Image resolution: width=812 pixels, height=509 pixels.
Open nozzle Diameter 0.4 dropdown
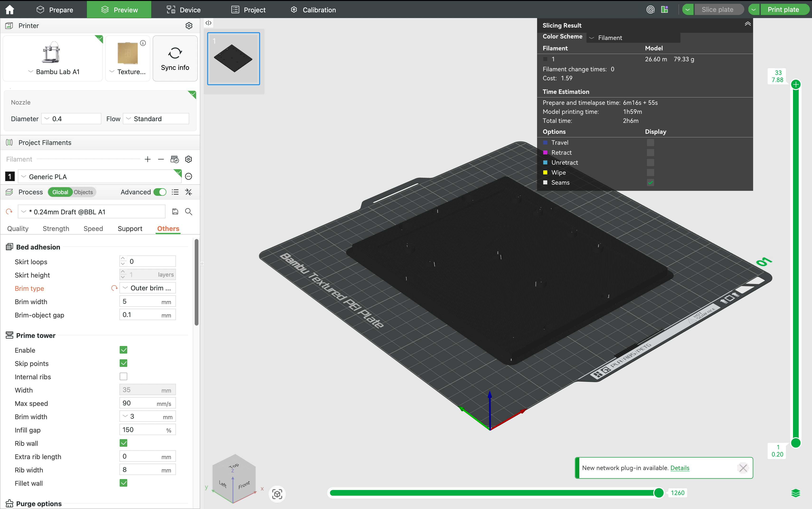click(71, 119)
